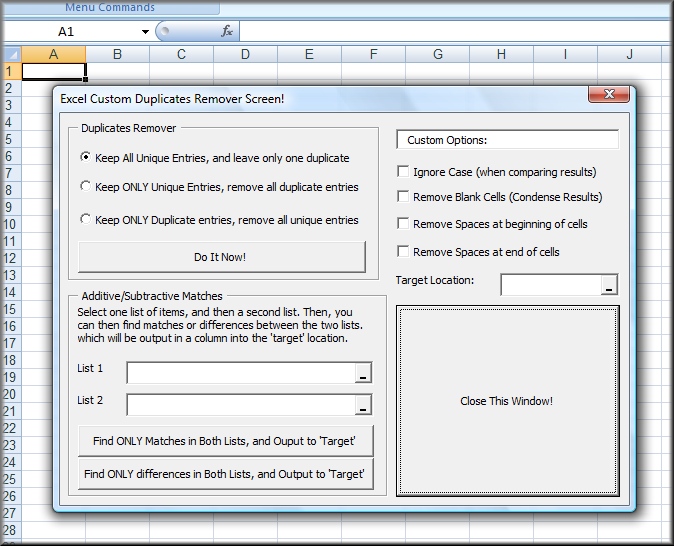Select column C header
This screenshot has width=674, height=546.
[181, 54]
